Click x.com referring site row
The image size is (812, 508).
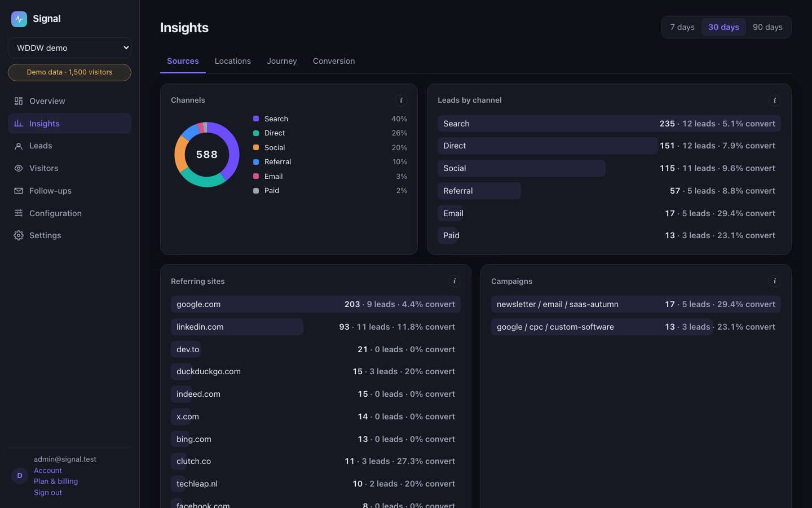click(x=316, y=417)
